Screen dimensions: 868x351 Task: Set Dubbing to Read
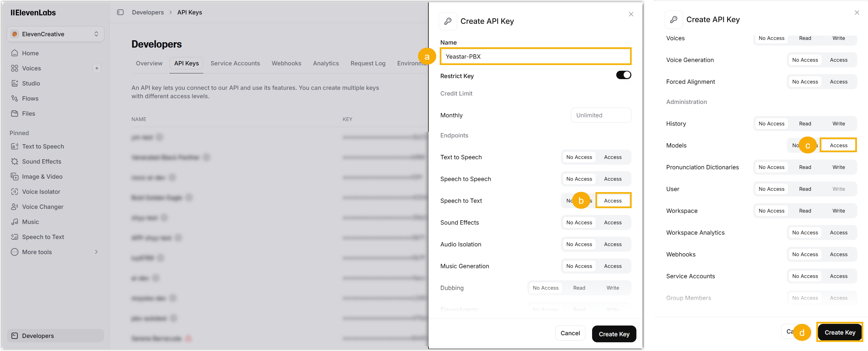click(579, 288)
